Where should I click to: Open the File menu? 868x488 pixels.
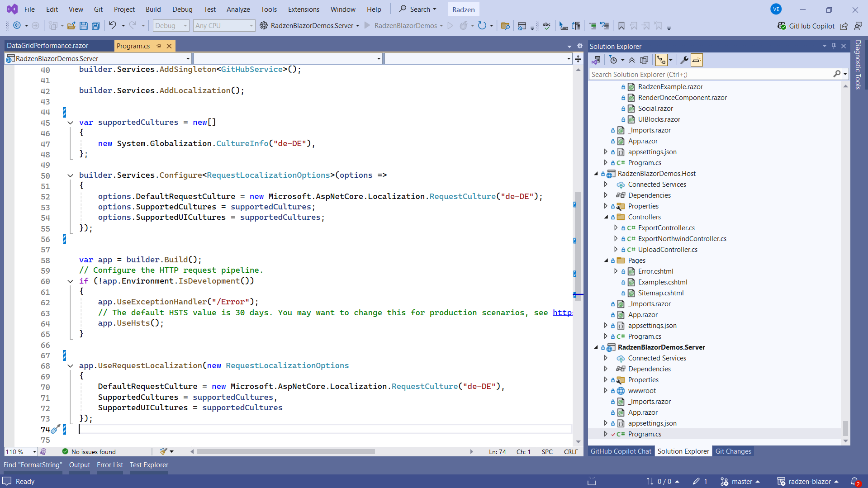29,9
